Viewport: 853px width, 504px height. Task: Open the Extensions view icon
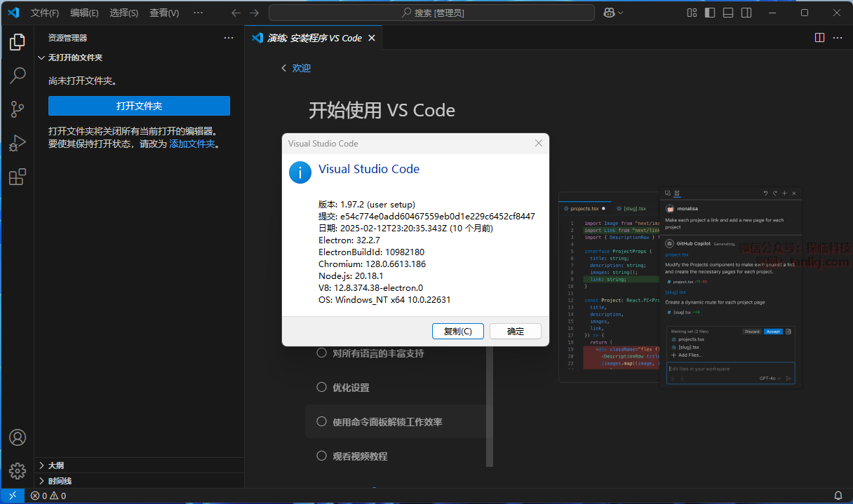coord(18,177)
